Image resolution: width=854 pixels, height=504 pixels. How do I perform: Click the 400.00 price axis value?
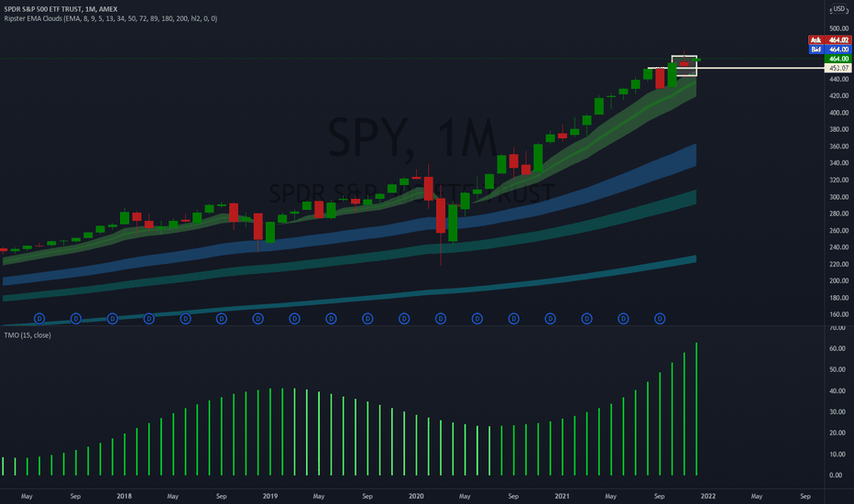[x=838, y=113]
